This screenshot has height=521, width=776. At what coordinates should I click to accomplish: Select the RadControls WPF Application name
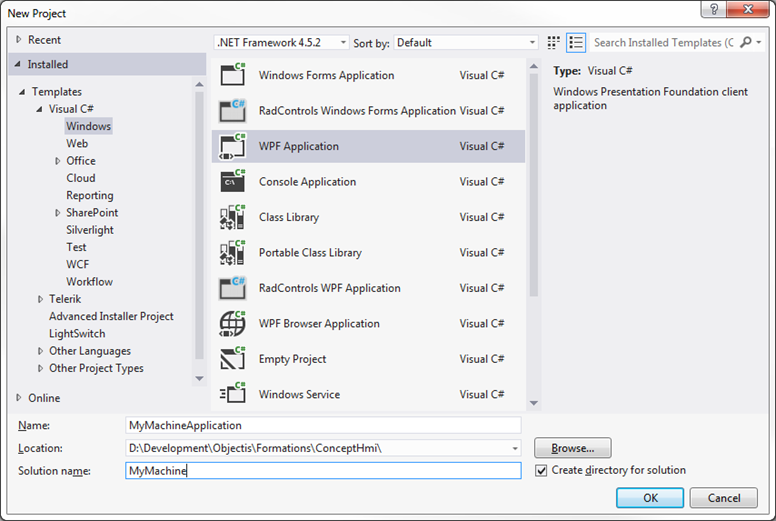pyautogui.click(x=330, y=288)
